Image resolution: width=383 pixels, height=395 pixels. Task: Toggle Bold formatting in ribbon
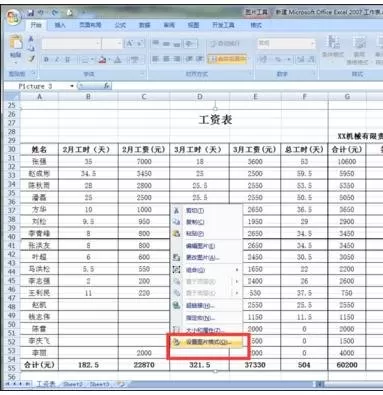pyautogui.click(x=46, y=59)
